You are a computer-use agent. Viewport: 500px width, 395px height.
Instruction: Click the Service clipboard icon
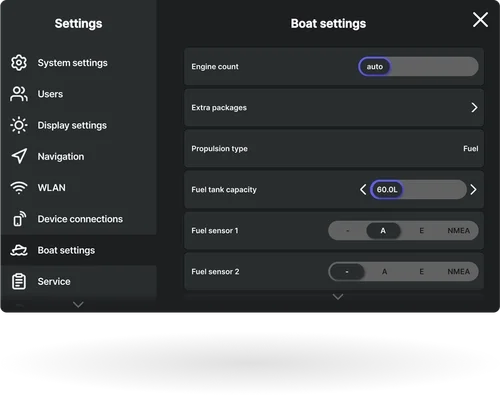click(x=19, y=281)
